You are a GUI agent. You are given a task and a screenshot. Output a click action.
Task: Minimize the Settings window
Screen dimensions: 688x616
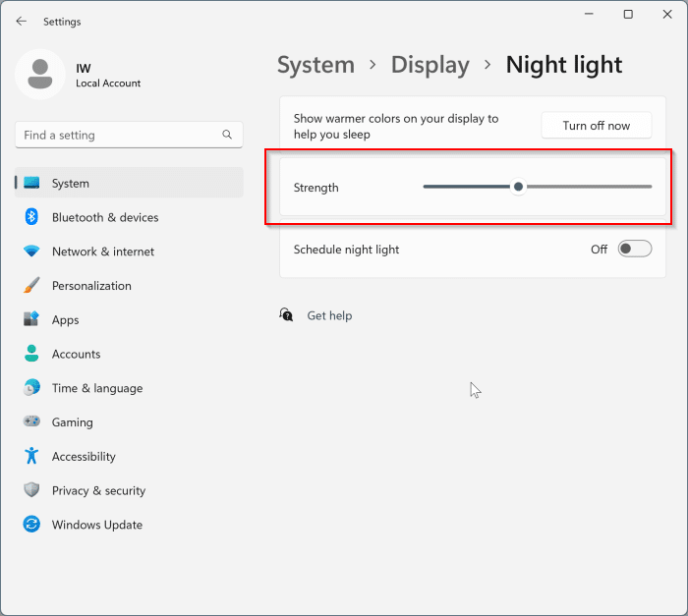tap(589, 14)
